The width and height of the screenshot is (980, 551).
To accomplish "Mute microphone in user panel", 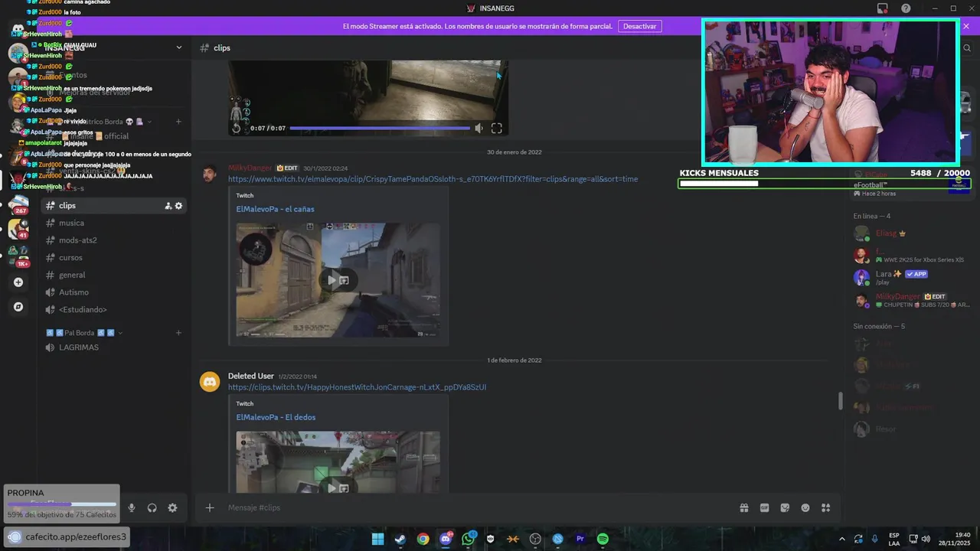I will tap(132, 508).
